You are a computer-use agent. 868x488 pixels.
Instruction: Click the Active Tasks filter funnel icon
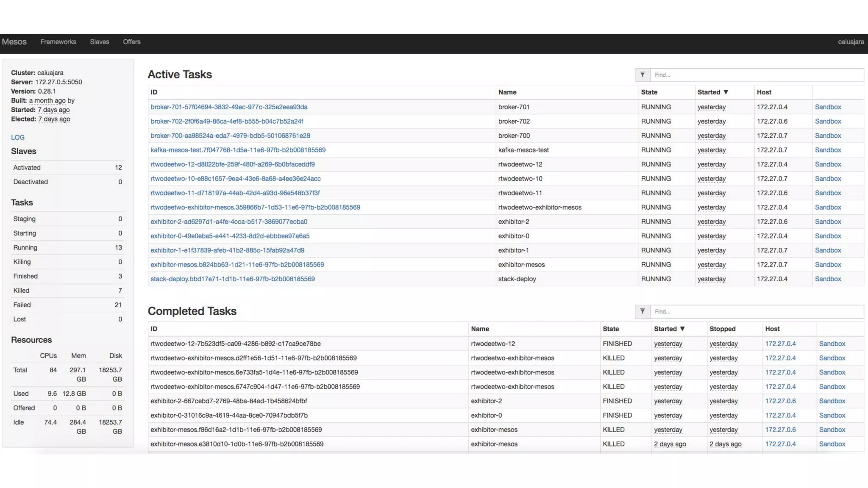(x=643, y=75)
